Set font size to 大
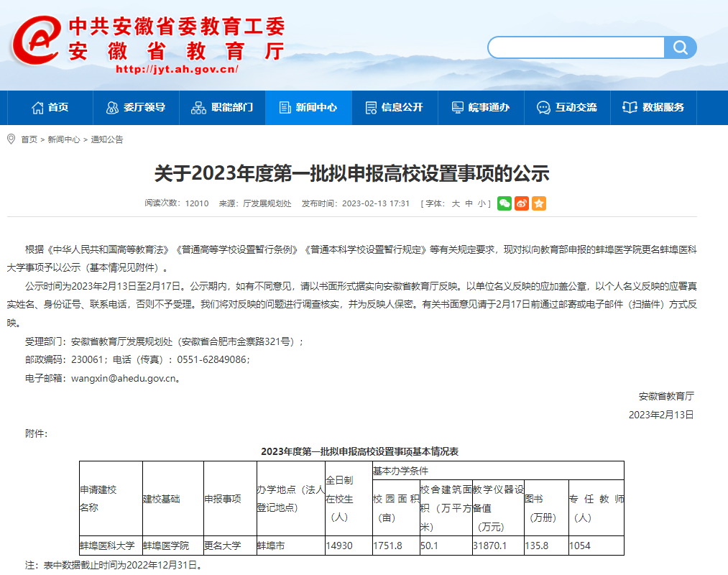 point(456,203)
